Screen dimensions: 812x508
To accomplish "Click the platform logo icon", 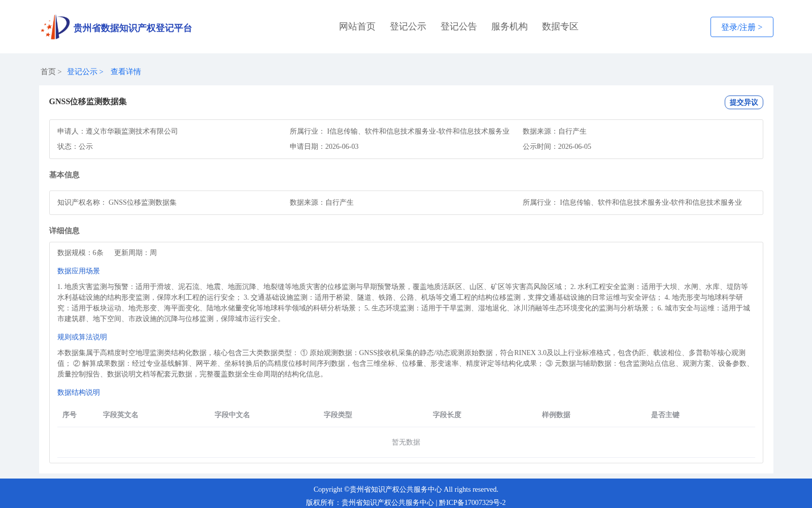I will point(55,27).
